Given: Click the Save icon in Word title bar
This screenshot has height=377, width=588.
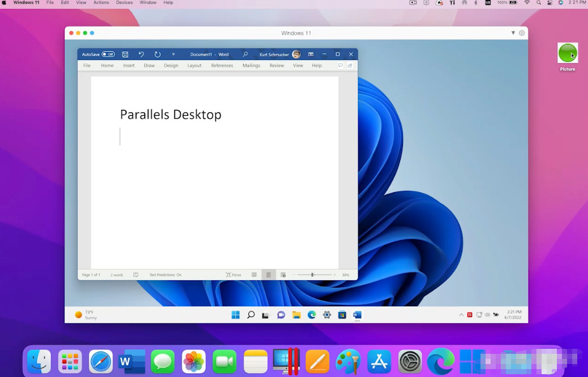Looking at the screenshot, I should pyautogui.click(x=125, y=54).
